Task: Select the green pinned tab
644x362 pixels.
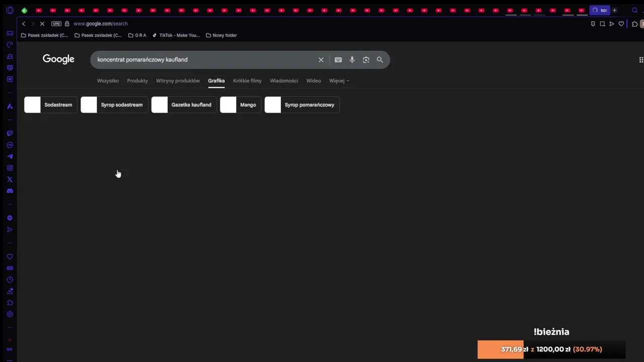Action: pyautogui.click(x=24, y=10)
